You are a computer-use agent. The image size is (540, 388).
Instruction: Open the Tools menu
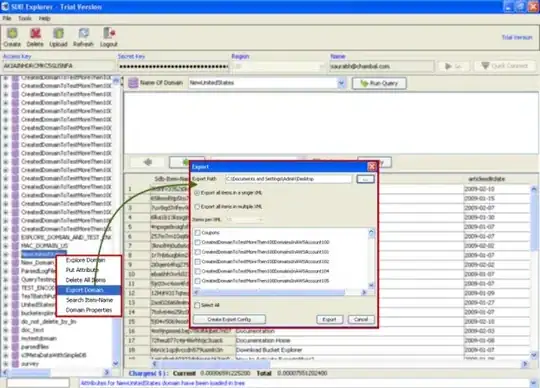[x=25, y=18]
